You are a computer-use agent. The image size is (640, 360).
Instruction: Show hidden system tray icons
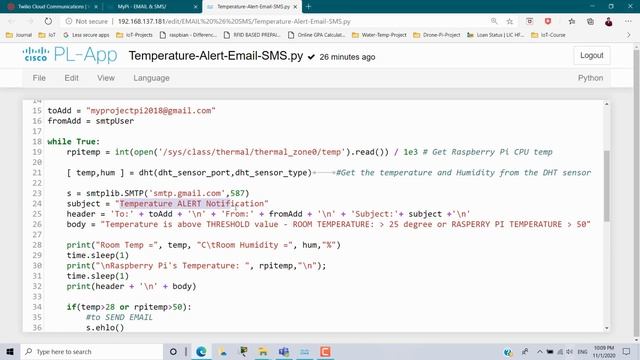pos(540,351)
